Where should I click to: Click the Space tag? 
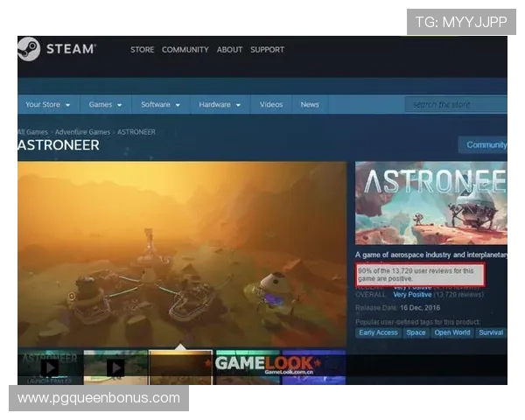click(x=416, y=332)
